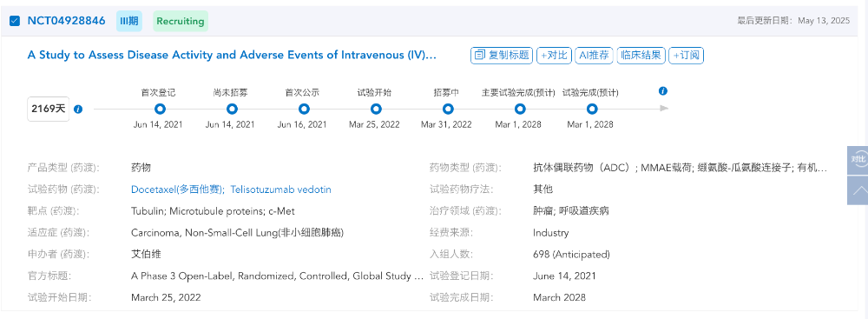Screen dimensions: 868x319
Task: Click the +订阅 subscribe button
Action: [687, 55]
